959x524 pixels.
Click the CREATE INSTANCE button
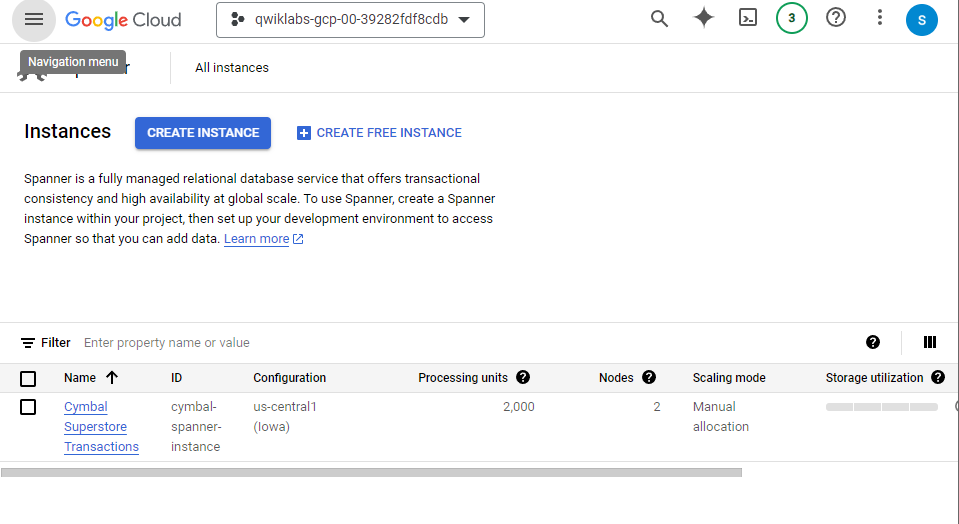point(203,133)
